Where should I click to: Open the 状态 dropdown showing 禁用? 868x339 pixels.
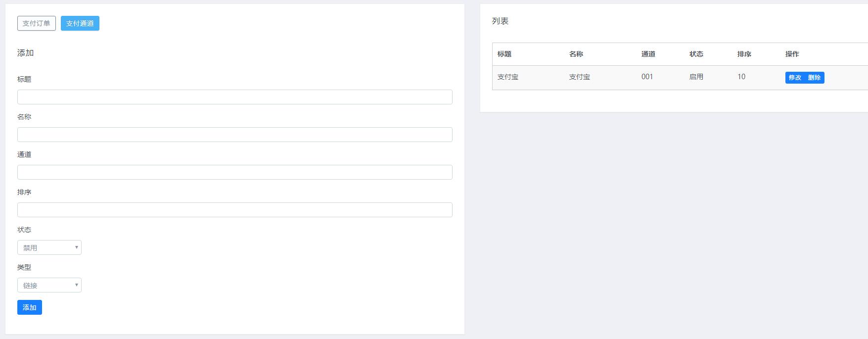tap(49, 247)
